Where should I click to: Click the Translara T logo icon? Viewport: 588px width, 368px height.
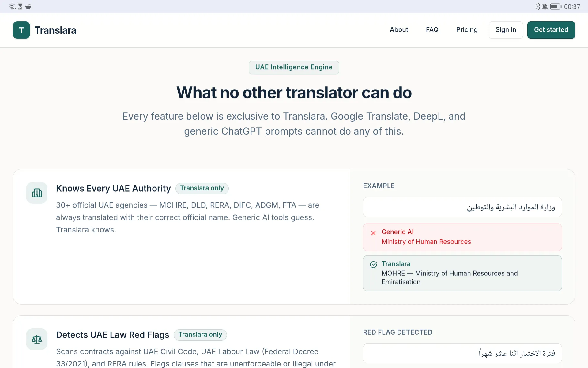pos(21,30)
